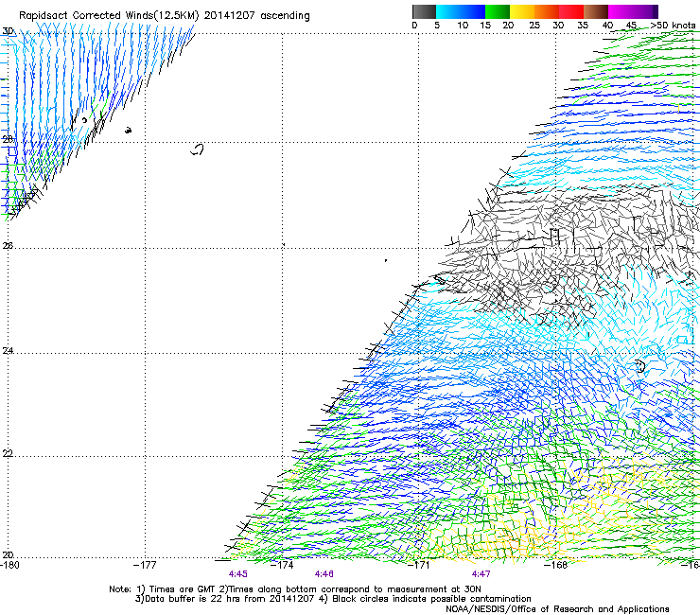Click the 'Times are GMT' note line
Image resolution: width=700 pixels, height=615 pixels.
pos(295,589)
